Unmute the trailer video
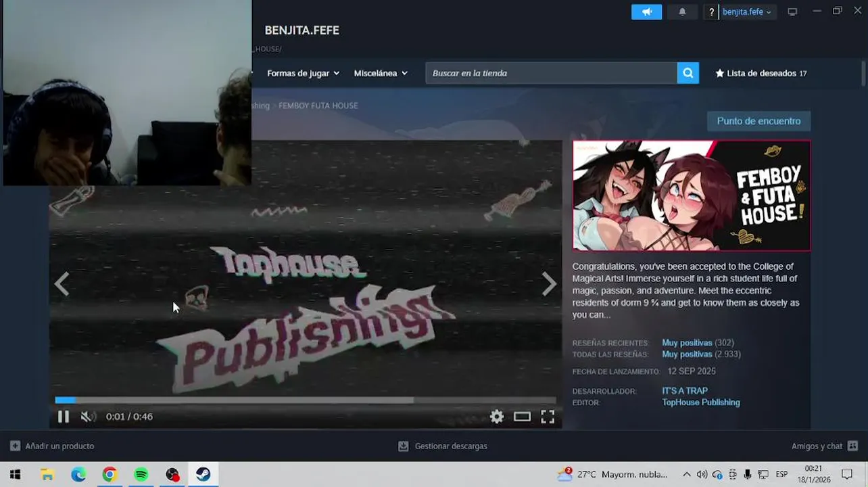The height and width of the screenshot is (487, 868). pyautogui.click(x=88, y=417)
